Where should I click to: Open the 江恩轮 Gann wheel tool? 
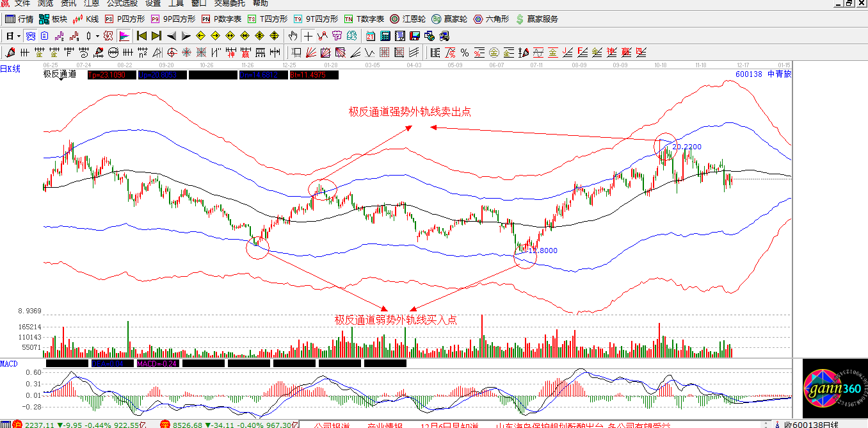(x=408, y=19)
